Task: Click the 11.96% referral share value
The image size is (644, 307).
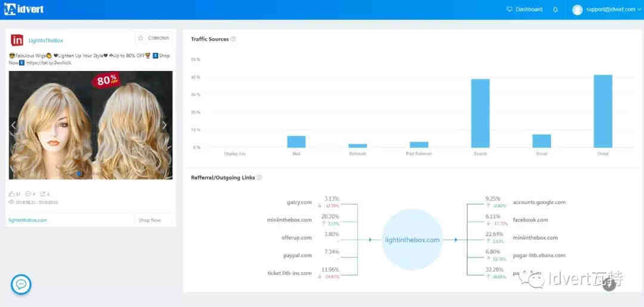Action: tap(330, 269)
